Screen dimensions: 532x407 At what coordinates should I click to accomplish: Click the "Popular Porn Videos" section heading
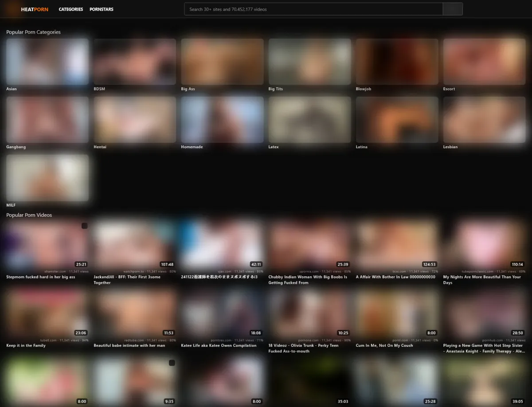29,215
